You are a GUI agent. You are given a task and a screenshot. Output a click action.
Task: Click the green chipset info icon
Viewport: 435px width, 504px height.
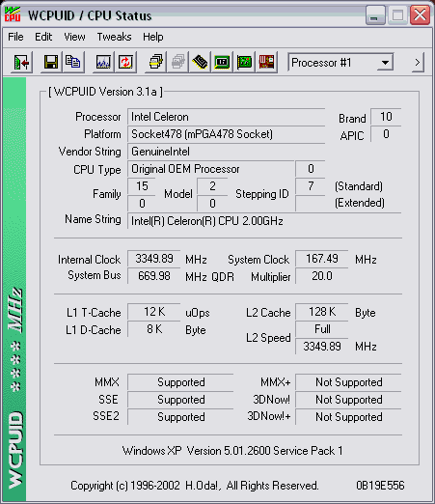(x=222, y=62)
